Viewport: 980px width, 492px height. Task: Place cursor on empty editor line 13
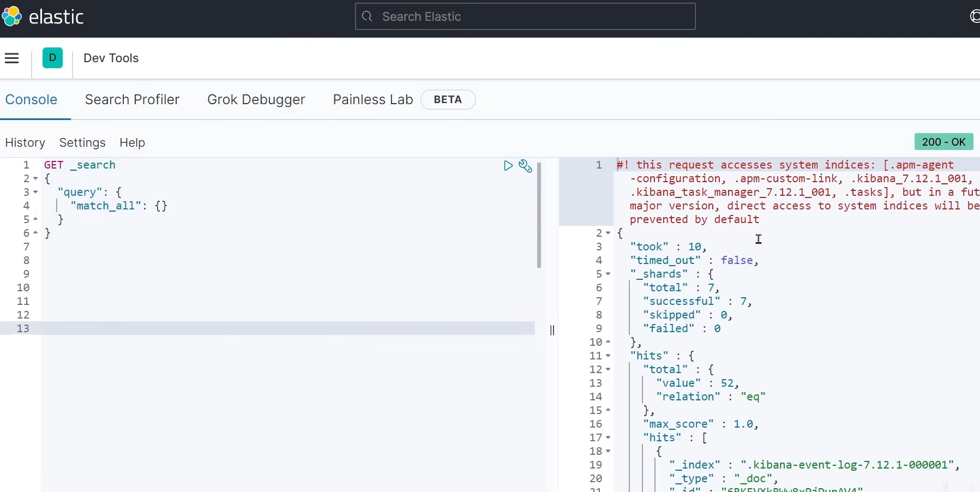pyautogui.click(x=288, y=328)
